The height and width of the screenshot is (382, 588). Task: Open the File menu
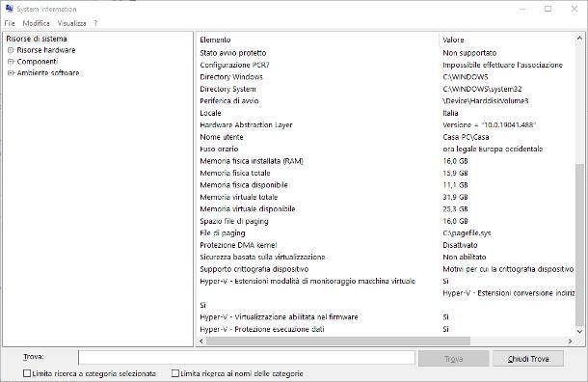[10, 23]
